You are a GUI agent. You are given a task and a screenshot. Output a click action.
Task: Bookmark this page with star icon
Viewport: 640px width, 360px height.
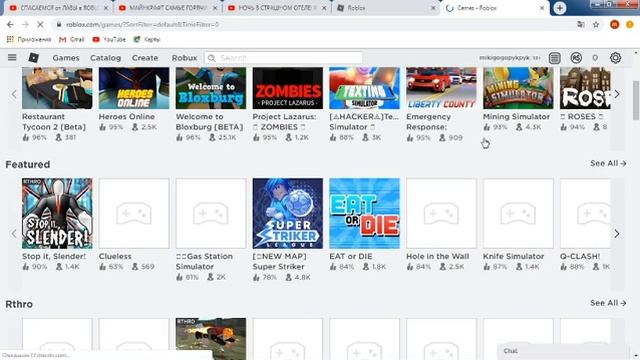click(x=596, y=24)
